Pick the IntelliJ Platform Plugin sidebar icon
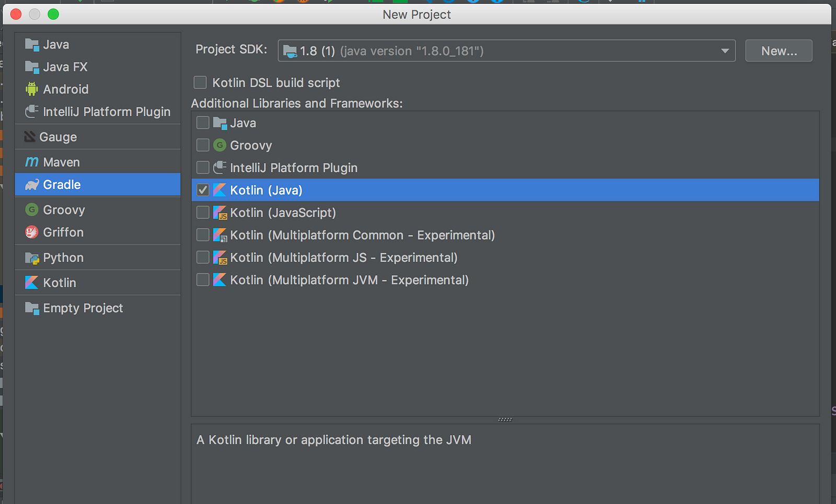The image size is (836, 504). (32, 111)
